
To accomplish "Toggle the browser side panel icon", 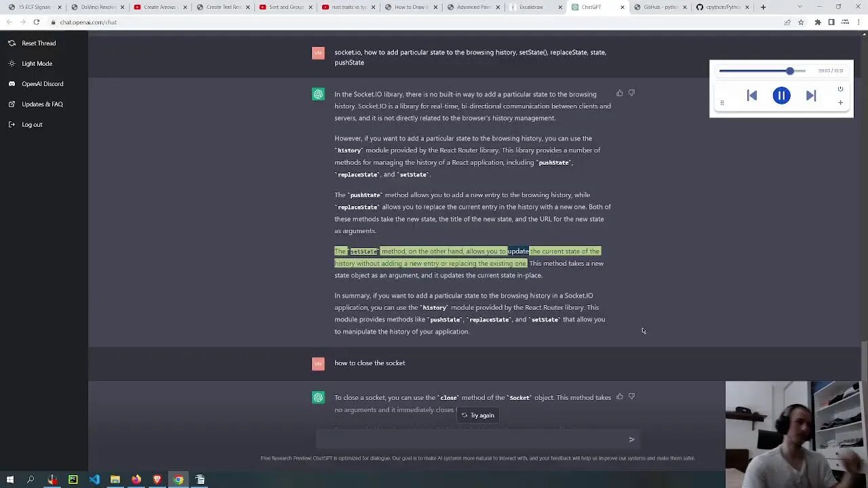I will click(x=831, y=22).
